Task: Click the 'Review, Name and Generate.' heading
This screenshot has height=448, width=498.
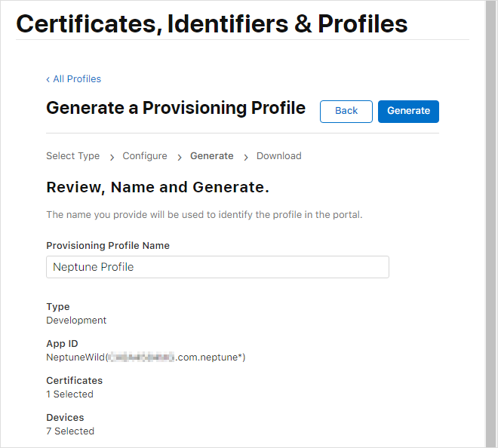Action: pos(158,187)
